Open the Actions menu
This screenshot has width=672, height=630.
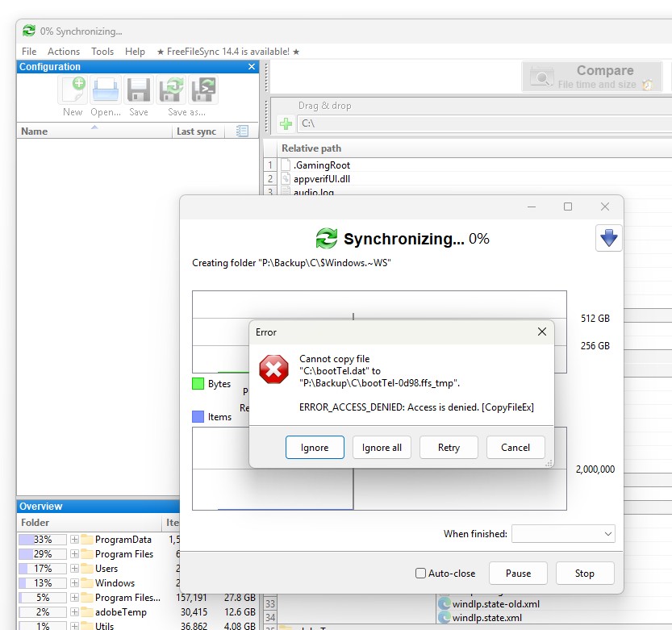click(64, 51)
